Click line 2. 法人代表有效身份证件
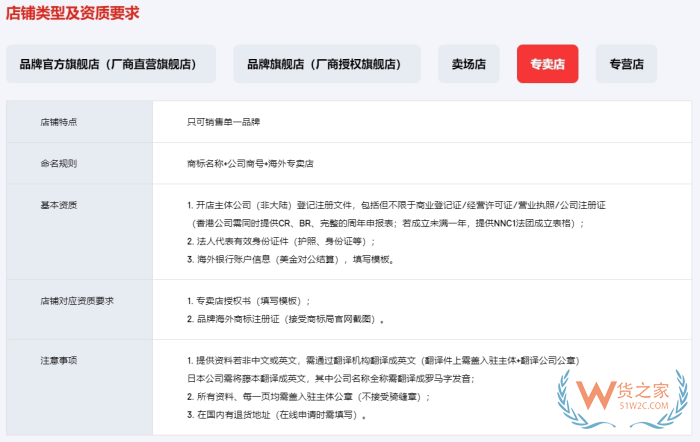 (281, 241)
